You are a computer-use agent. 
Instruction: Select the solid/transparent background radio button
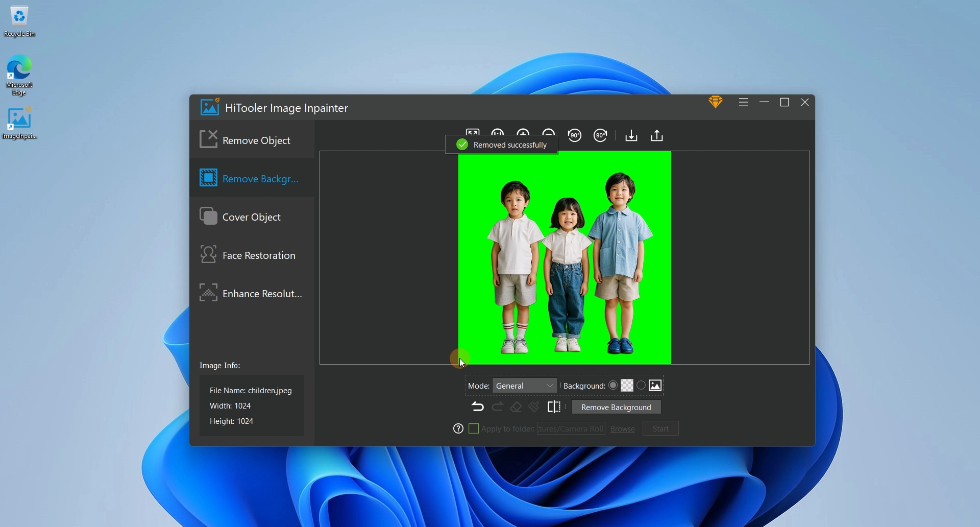point(613,386)
